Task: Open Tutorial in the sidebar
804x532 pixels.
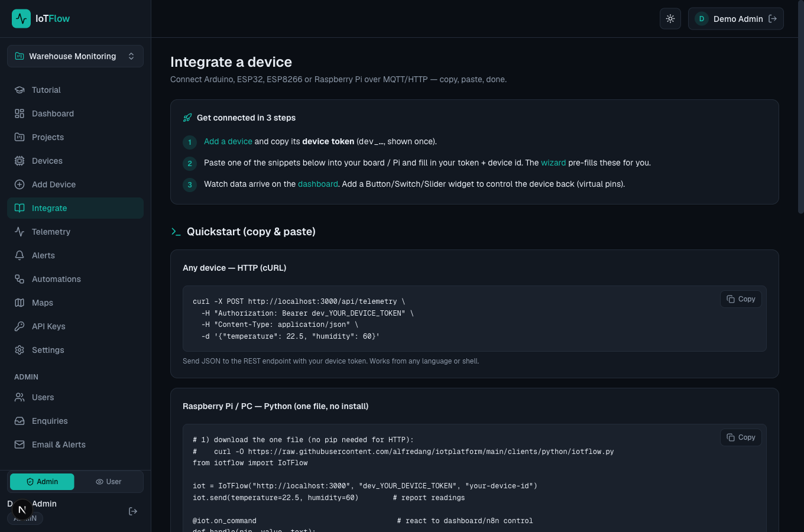Action: (75, 90)
